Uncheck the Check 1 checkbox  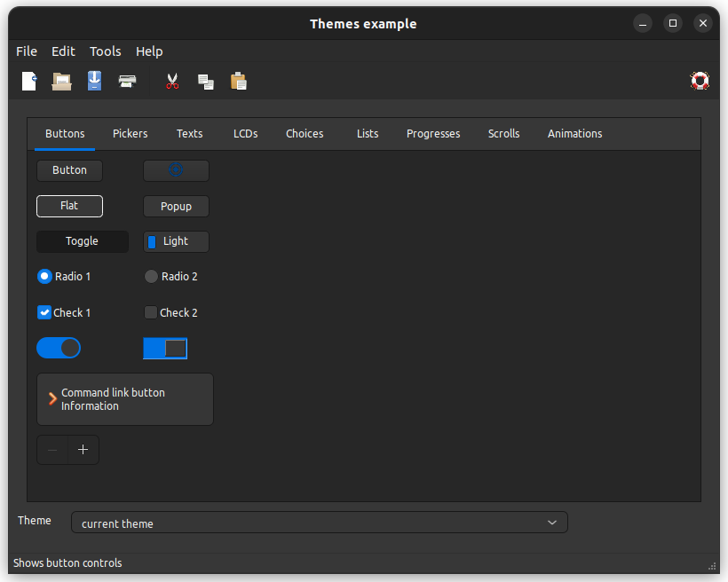tap(44, 312)
